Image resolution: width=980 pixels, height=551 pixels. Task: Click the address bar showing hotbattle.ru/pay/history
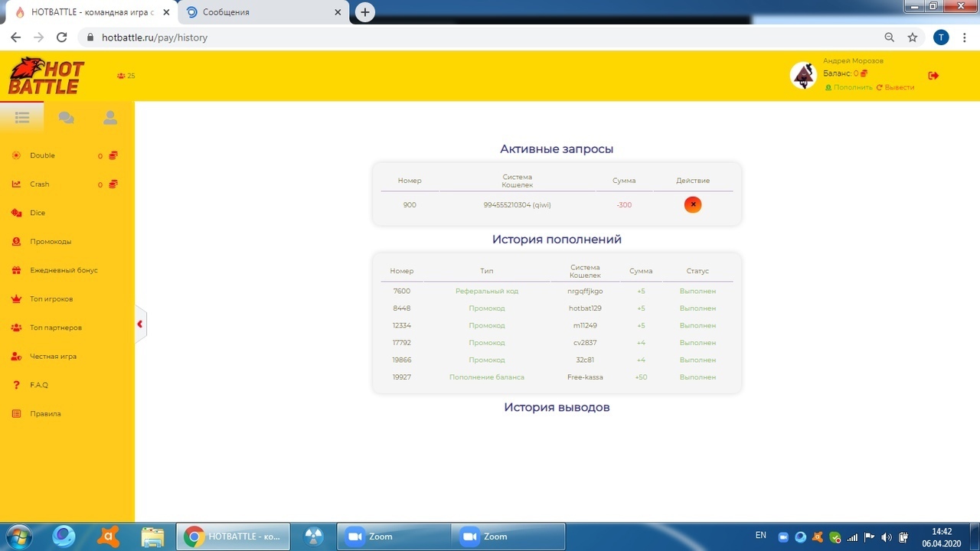459,37
